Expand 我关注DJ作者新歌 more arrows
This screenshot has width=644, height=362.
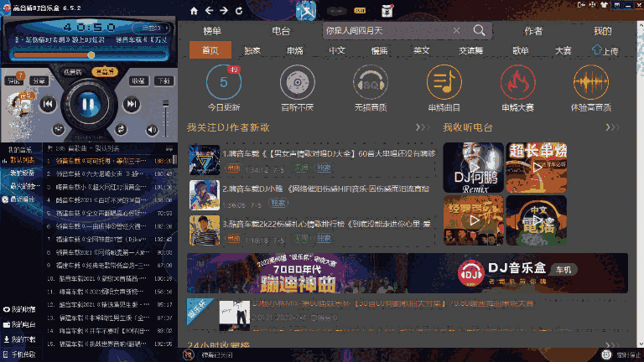tap(423, 127)
